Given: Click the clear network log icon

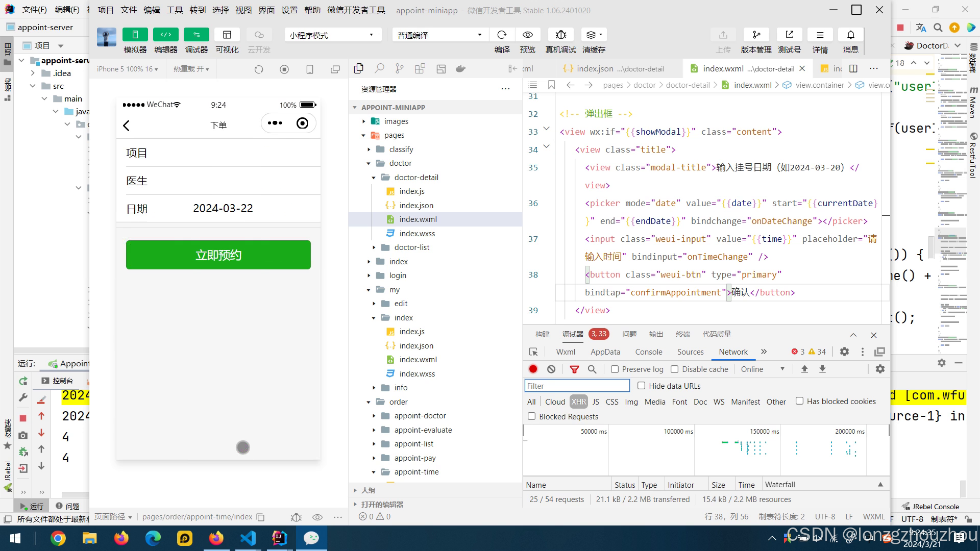Looking at the screenshot, I should click(551, 369).
